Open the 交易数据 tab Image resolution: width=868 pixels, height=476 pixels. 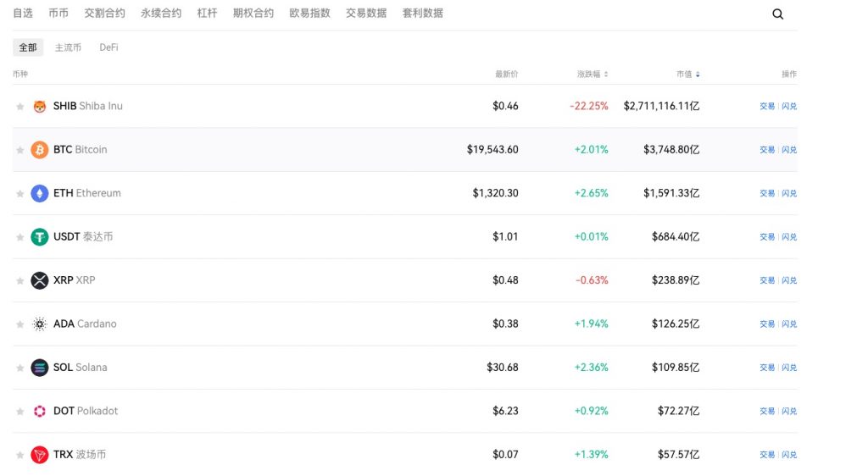click(366, 14)
